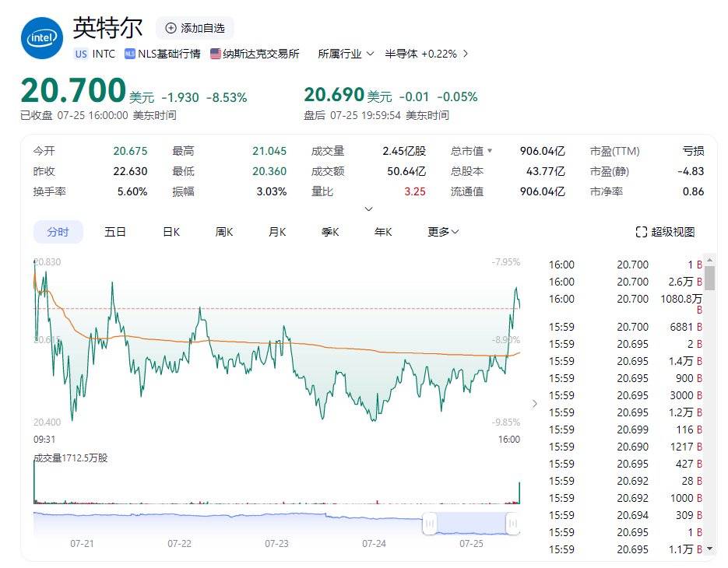This screenshot has width=728, height=568.
Task: Switch to the 五日 tab
Action: 115,231
